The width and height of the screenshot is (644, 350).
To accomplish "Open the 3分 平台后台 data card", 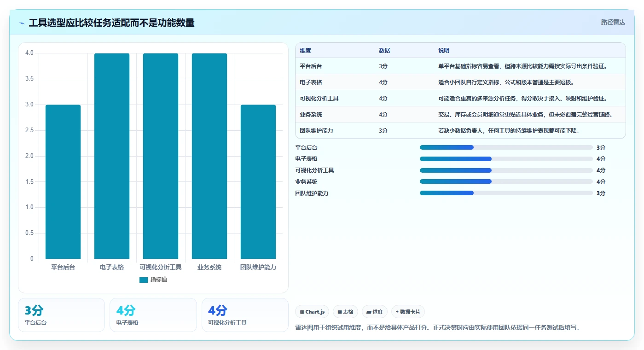I will 61,315.
